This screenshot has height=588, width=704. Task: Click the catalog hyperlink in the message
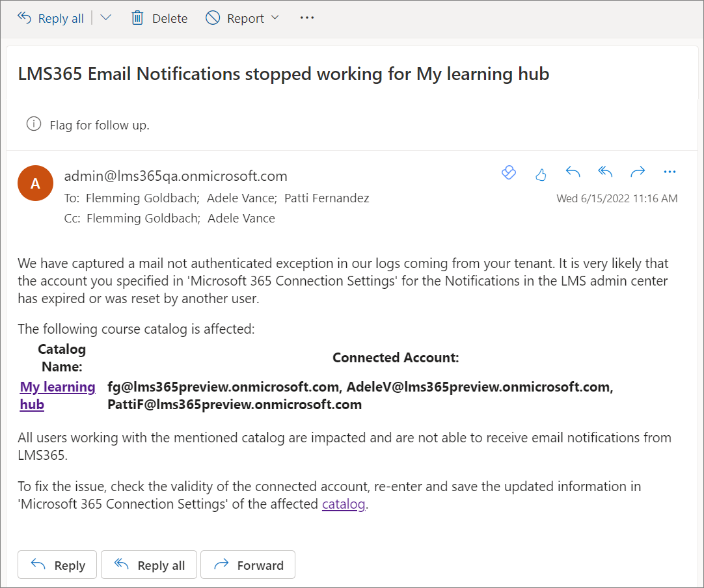pos(344,504)
